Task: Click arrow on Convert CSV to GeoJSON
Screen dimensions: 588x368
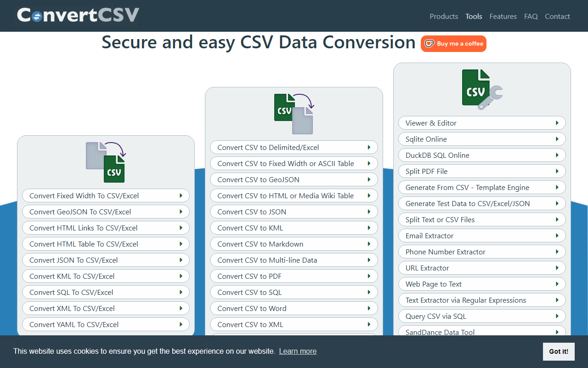Action: click(369, 179)
